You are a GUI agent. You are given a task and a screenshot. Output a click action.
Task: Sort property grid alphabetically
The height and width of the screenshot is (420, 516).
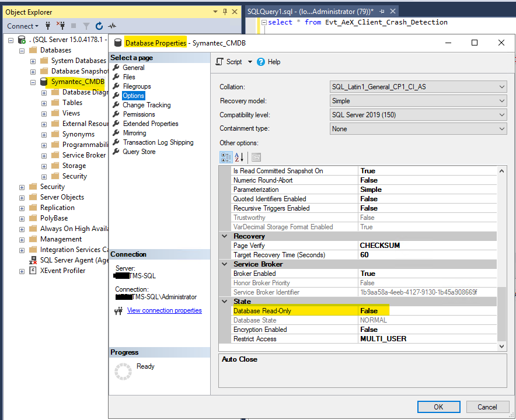point(239,157)
